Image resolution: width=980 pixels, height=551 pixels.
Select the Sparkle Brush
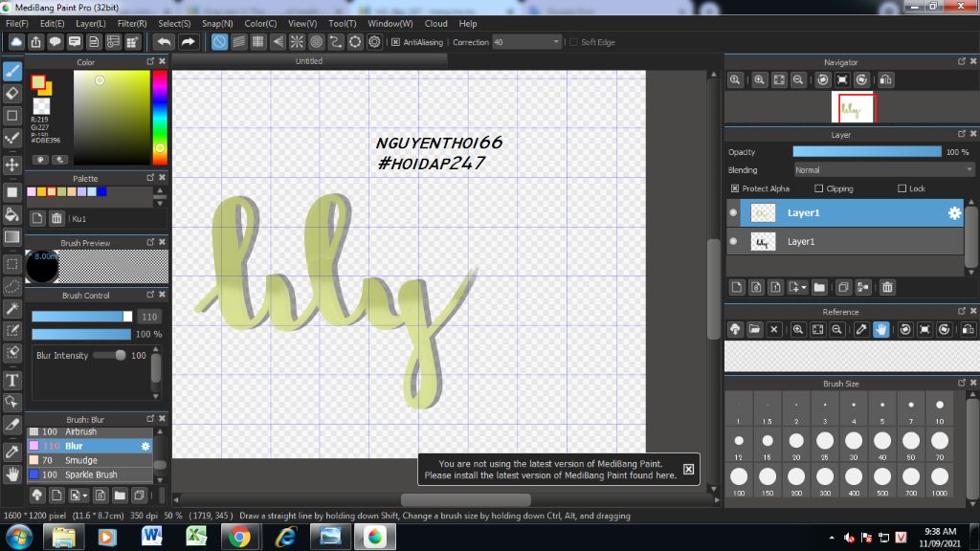coord(89,474)
